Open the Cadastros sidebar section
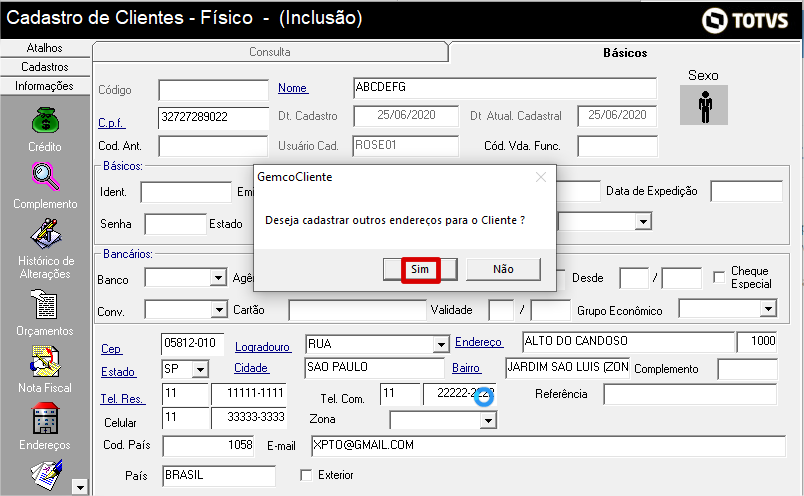The width and height of the screenshot is (804, 496). [x=45, y=67]
